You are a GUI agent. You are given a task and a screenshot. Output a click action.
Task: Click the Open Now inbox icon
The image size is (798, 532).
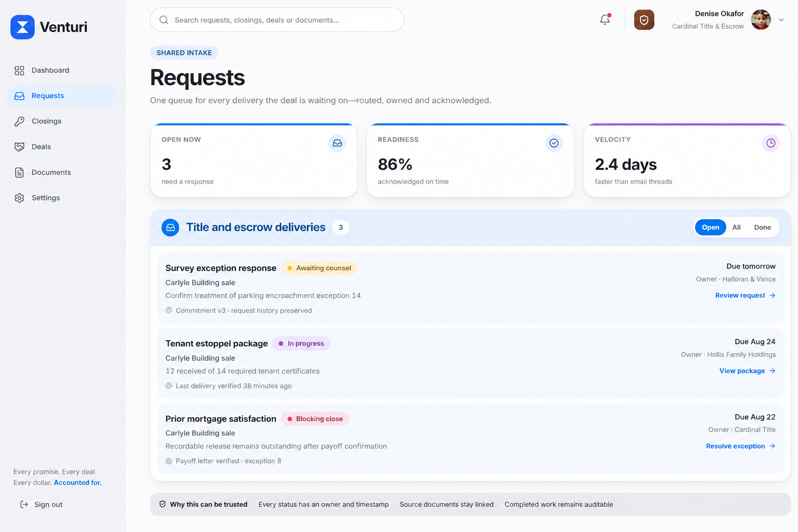(337, 143)
